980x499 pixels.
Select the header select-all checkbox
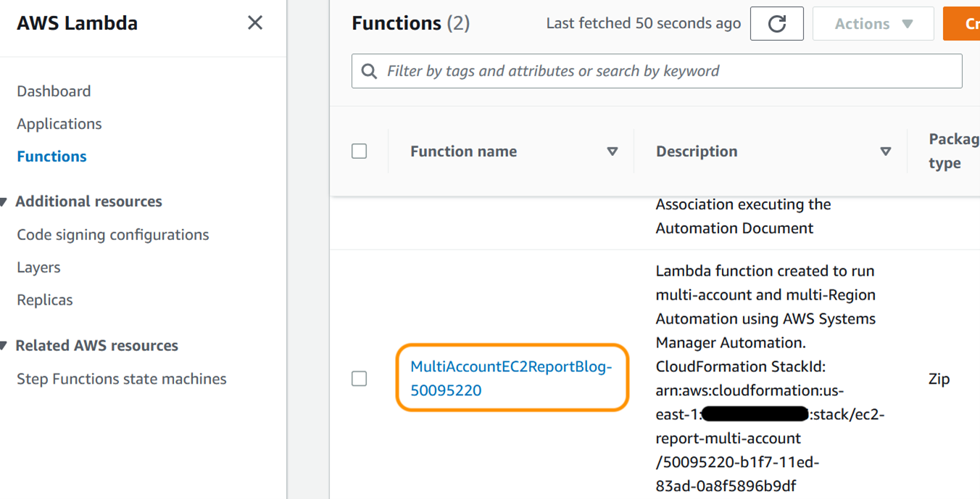coord(359,150)
